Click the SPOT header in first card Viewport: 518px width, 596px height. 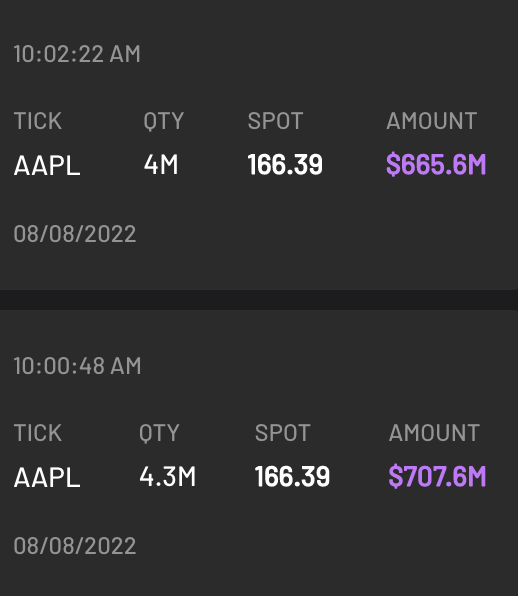click(x=276, y=121)
